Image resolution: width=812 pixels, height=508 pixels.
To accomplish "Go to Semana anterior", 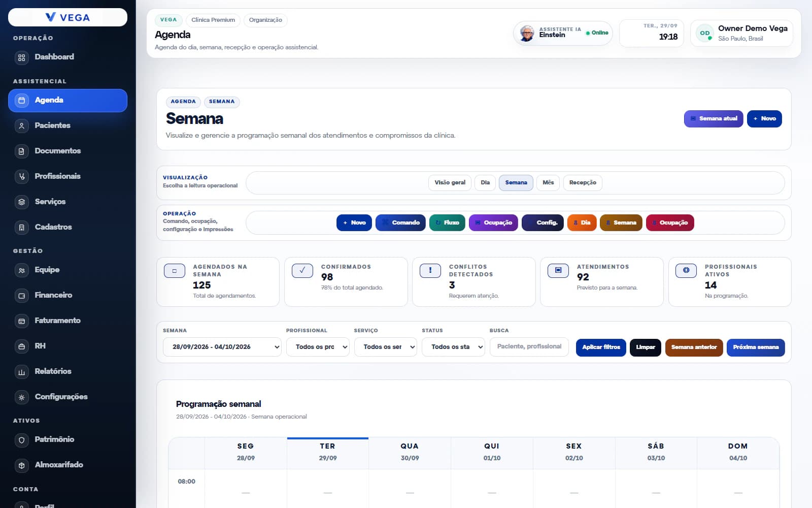I will pyautogui.click(x=694, y=347).
